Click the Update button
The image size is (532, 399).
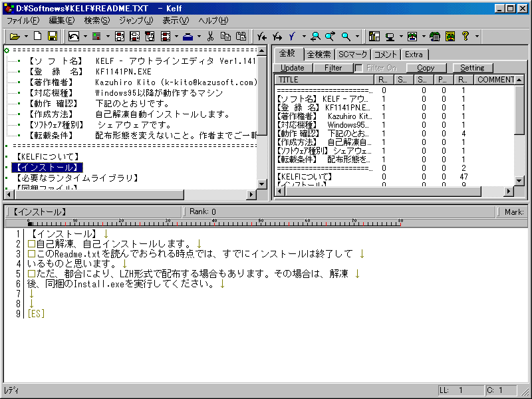[293, 68]
